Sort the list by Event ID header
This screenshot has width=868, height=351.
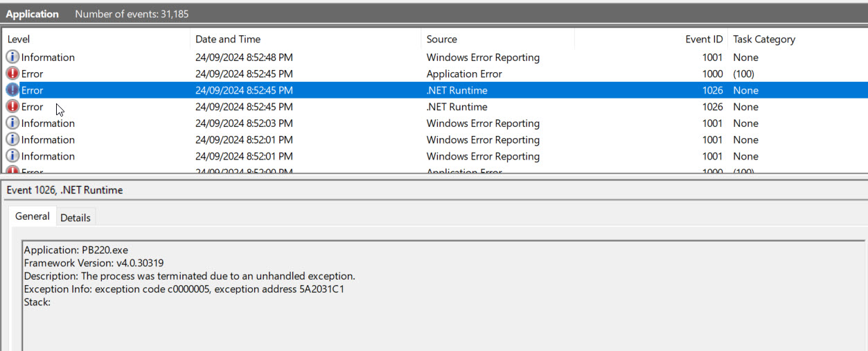coord(704,40)
